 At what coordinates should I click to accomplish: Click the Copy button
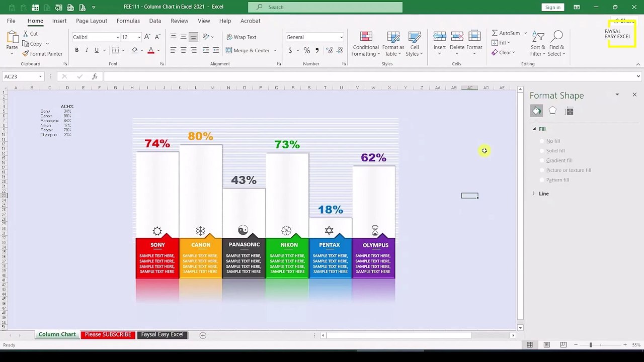click(33, 44)
